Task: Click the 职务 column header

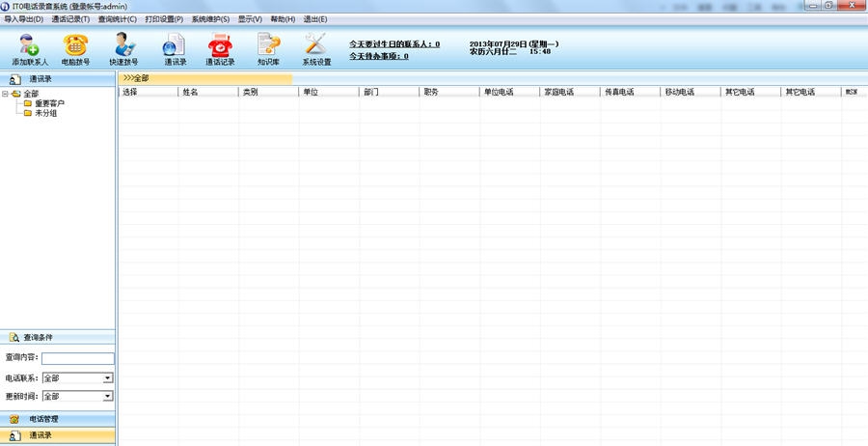Action: point(449,92)
